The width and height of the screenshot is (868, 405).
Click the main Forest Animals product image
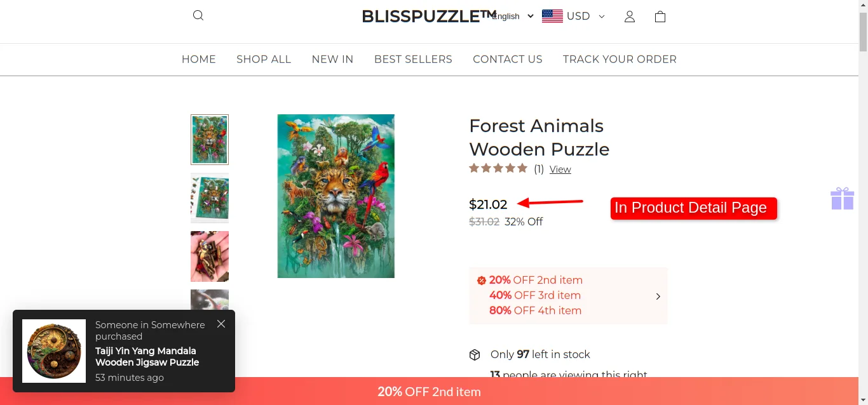[x=336, y=196]
